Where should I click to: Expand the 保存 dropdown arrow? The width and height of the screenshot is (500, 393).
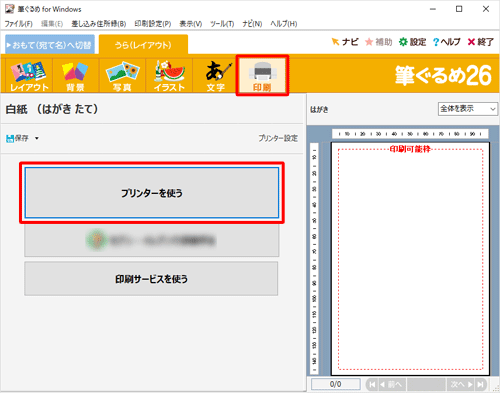(37, 138)
